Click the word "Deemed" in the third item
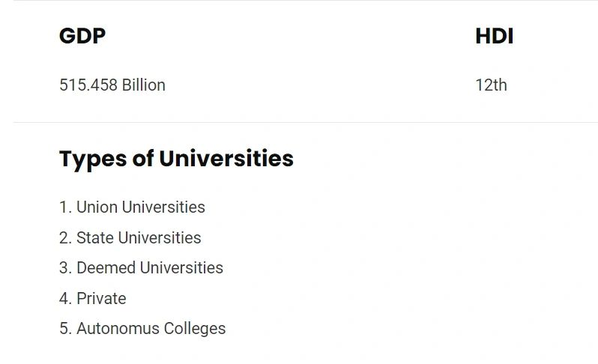This screenshot has height=364, width=598. point(106,268)
